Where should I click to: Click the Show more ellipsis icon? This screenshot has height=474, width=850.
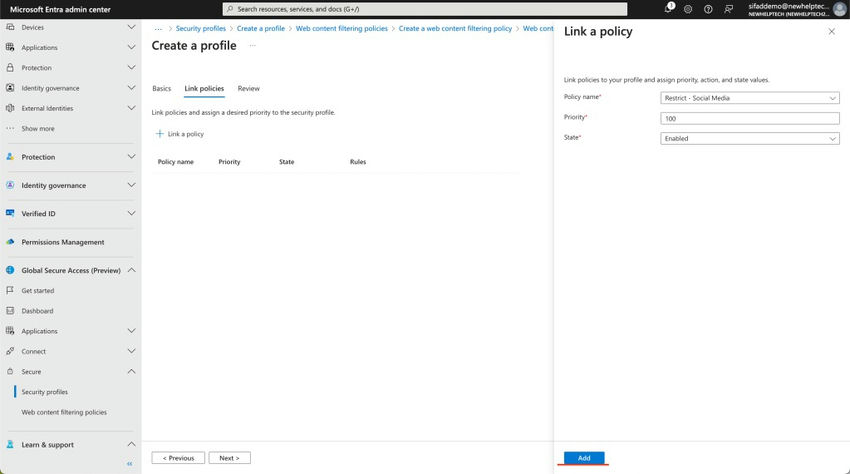[x=10, y=129]
